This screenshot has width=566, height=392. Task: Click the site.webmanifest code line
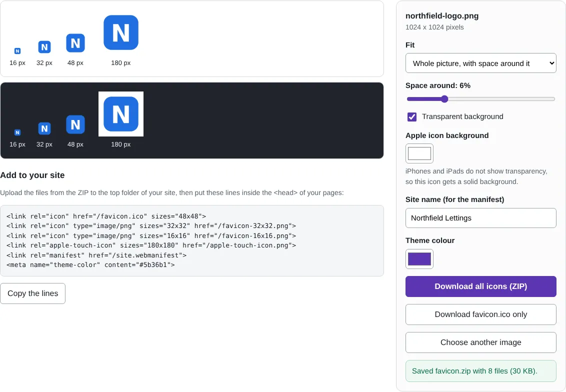(96, 255)
